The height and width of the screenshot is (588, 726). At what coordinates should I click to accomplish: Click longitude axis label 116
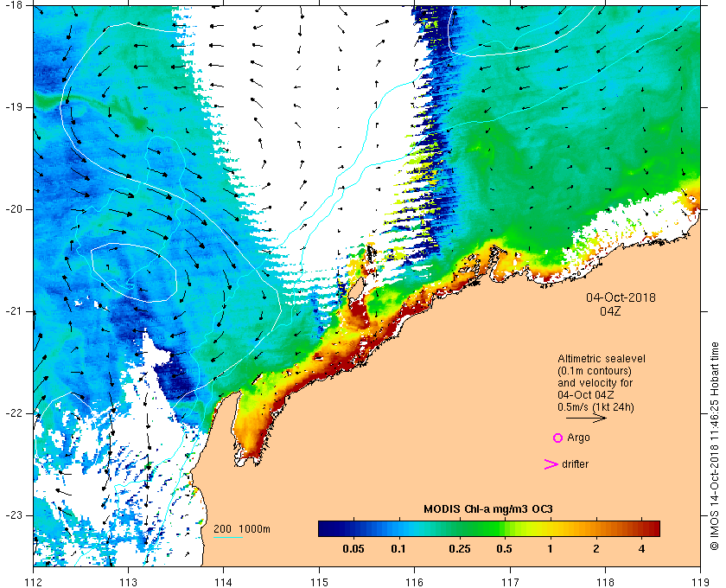[414, 582]
